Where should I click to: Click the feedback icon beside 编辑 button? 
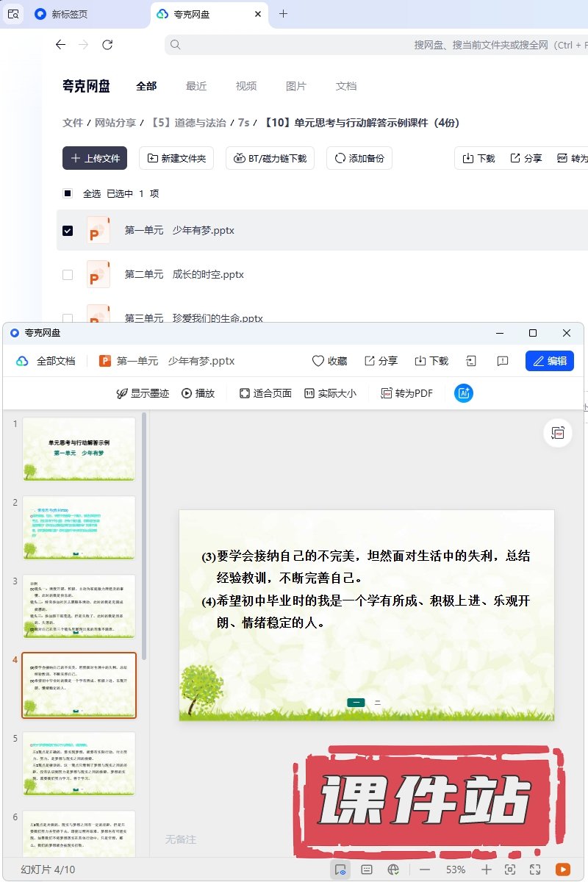click(x=503, y=361)
